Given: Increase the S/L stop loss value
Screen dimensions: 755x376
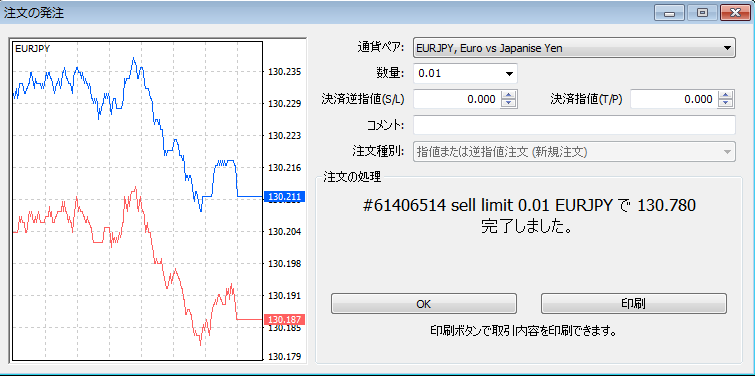Looking at the screenshot, I should (x=508, y=95).
